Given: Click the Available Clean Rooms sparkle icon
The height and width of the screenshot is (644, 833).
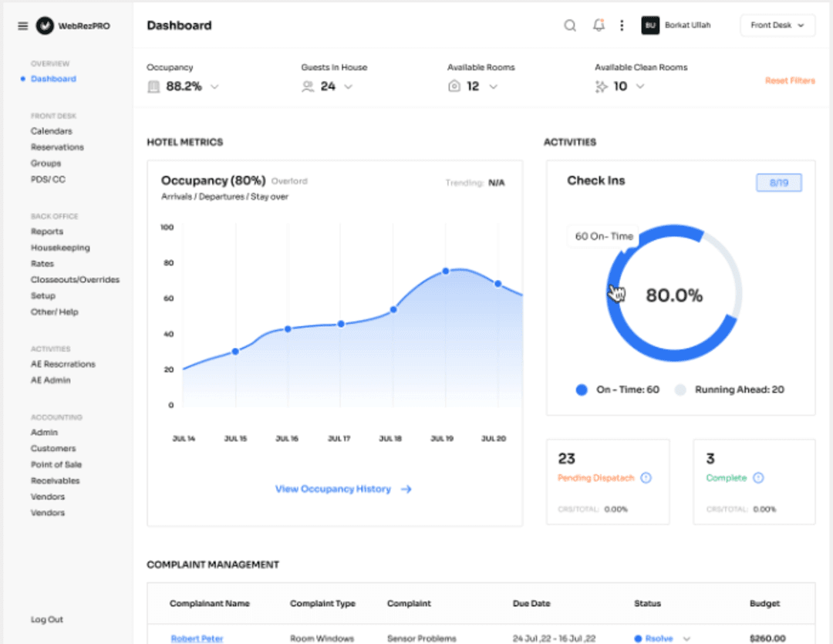Looking at the screenshot, I should 601,86.
